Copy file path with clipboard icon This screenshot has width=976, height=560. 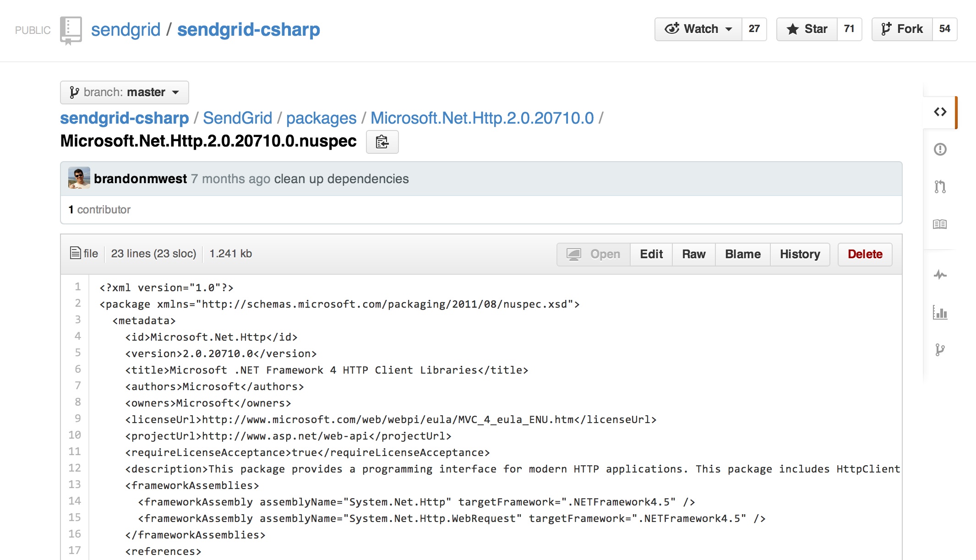(382, 142)
